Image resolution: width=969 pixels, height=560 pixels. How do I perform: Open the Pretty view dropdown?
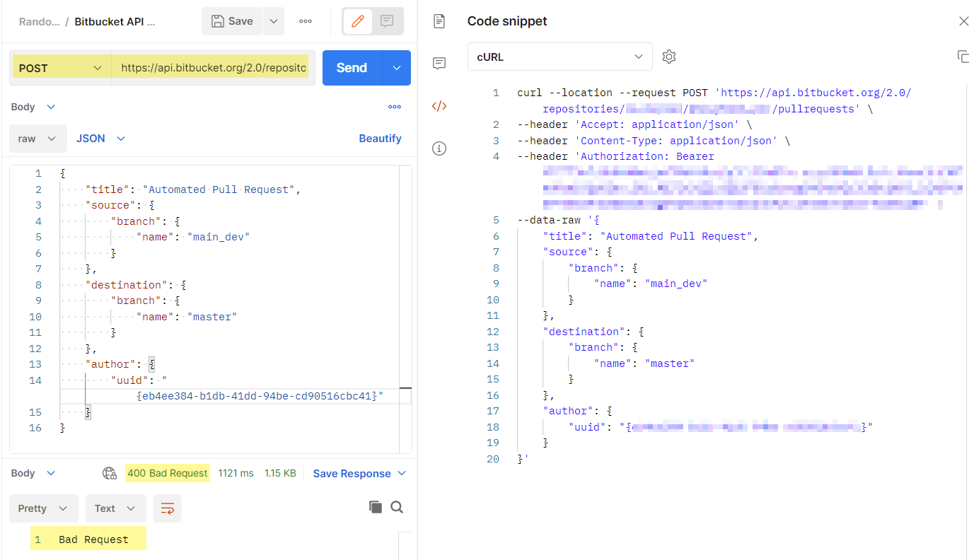point(43,508)
